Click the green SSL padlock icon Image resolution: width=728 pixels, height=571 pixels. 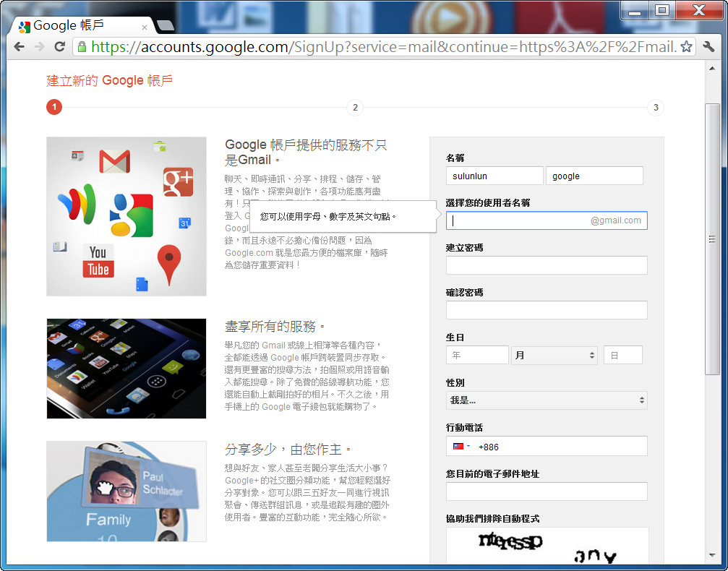tap(82, 47)
